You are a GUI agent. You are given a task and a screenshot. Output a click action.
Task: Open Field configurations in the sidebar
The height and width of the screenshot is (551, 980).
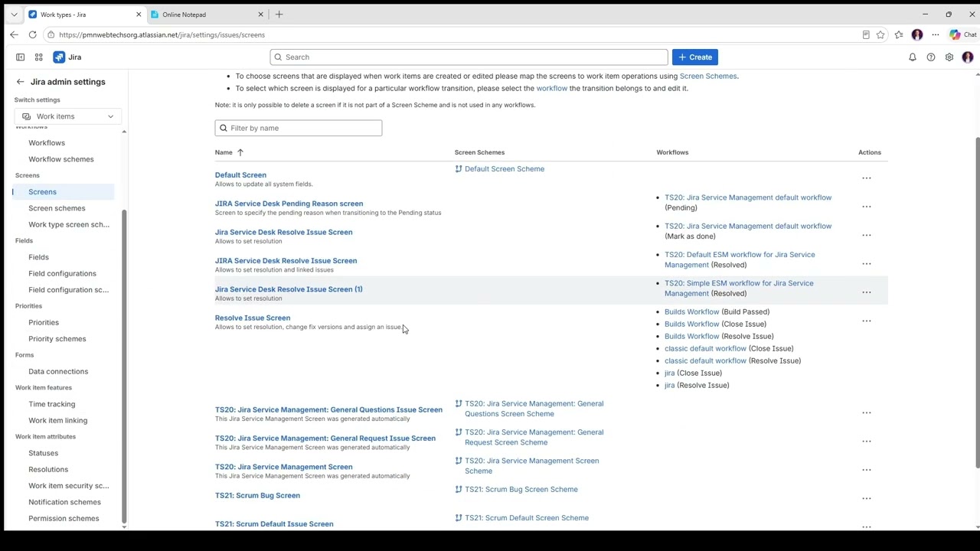[62, 273]
